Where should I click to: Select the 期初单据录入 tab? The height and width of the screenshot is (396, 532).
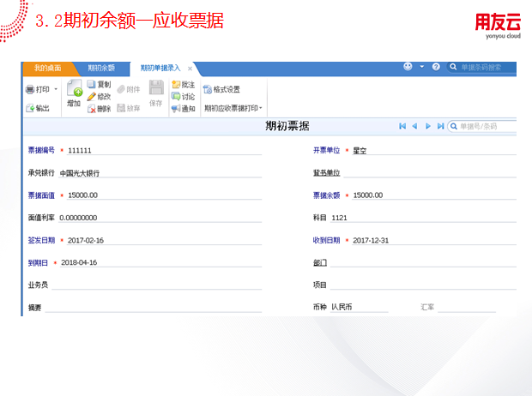(x=160, y=69)
